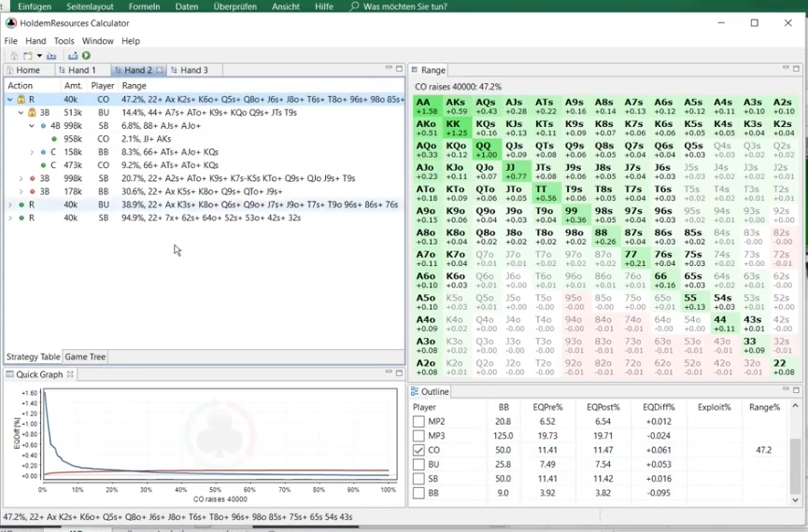Check the MP3 player checkbox
Image resolution: width=808 pixels, height=532 pixels.
(418, 436)
